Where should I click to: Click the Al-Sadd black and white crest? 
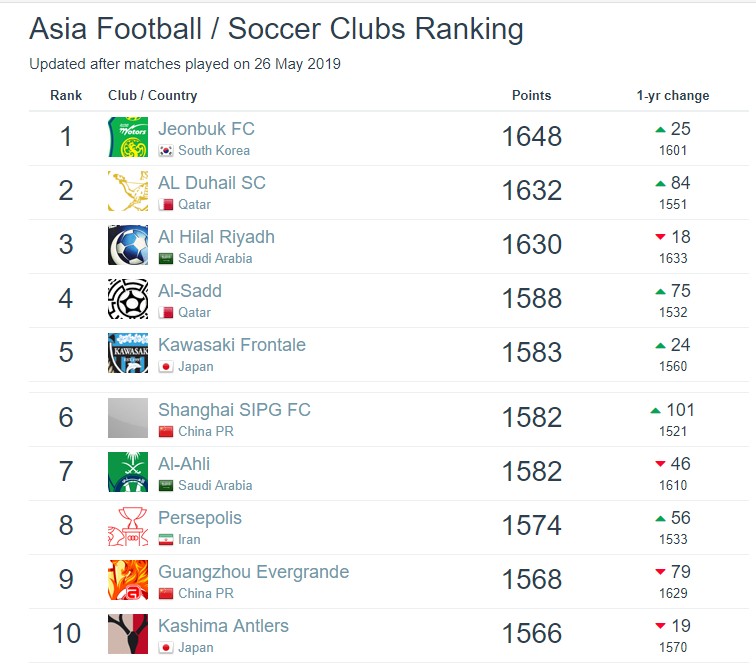(x=128, y=299)
